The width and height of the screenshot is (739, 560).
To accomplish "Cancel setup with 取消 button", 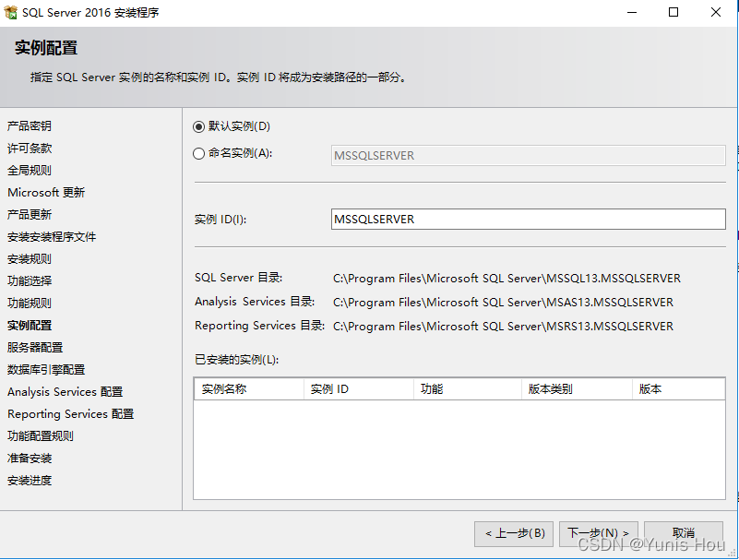I will coord(684,533).
